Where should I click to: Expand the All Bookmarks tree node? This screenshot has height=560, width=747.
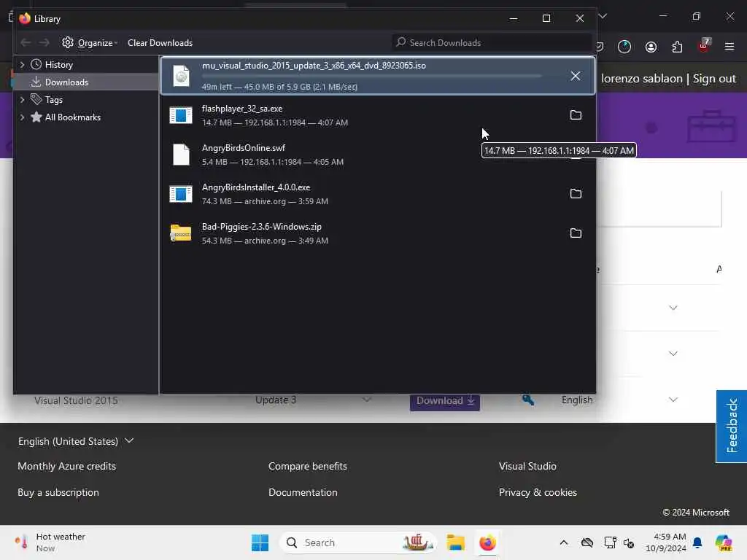[22, 117]
